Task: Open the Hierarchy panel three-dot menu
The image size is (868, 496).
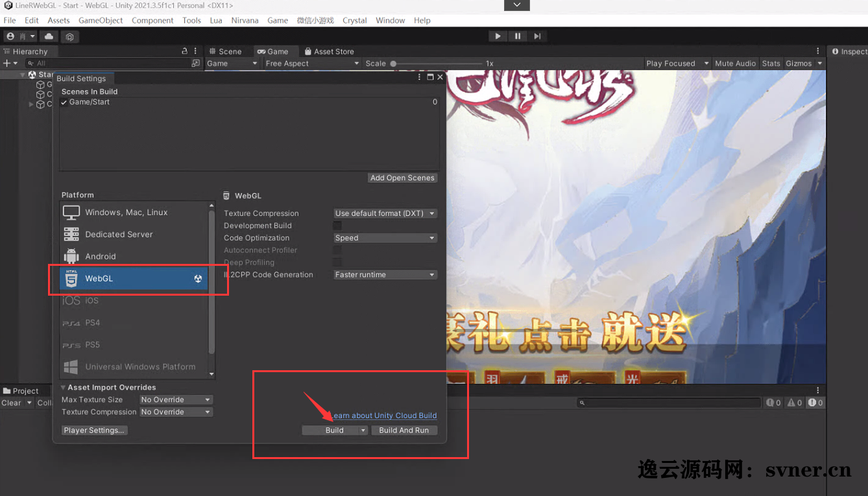Action: tap(195, 51)
